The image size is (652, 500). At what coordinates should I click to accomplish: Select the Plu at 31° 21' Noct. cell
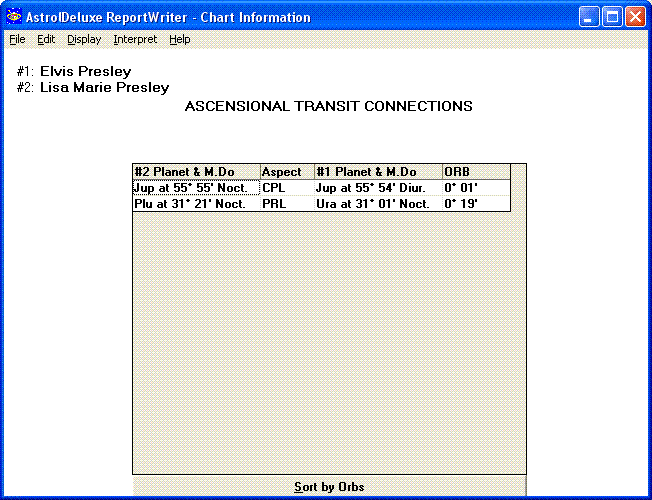pyautogui.click(x=196, y=204)
